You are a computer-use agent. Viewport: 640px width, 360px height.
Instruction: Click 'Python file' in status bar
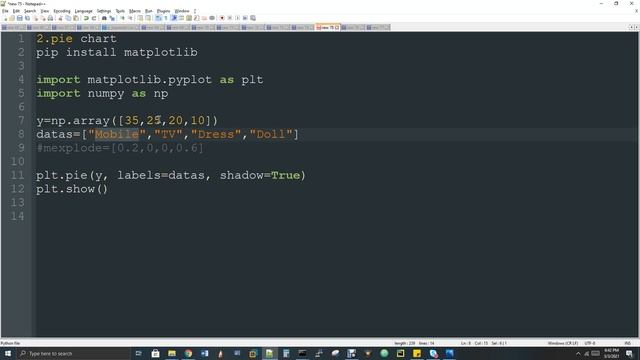(10, 343)
